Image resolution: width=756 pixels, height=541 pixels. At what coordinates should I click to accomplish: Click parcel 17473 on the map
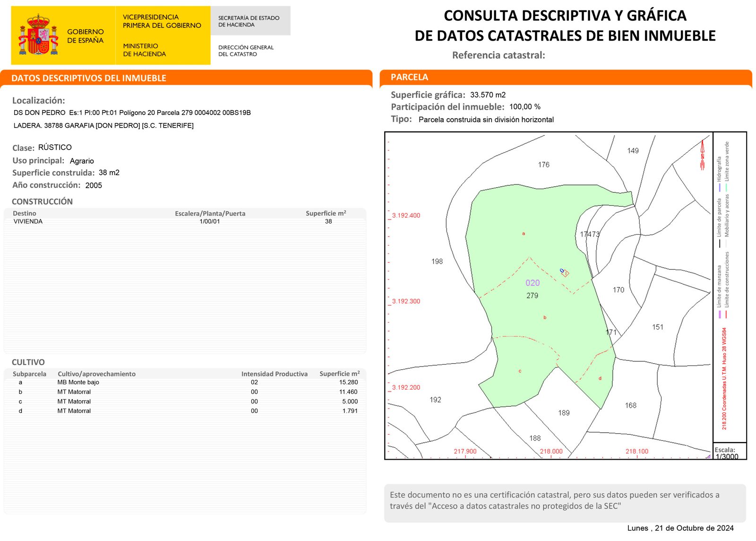click(590, 234)
